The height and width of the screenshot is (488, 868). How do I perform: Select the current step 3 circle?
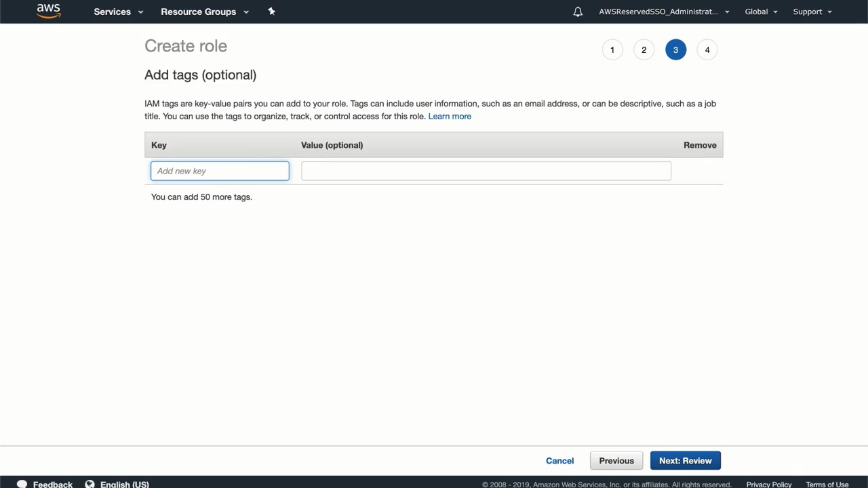675,49
